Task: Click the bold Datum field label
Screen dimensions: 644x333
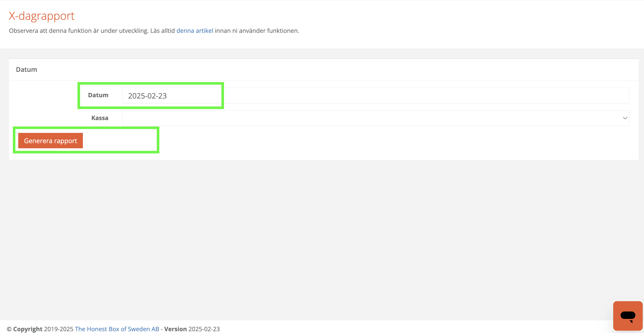Action: pos(98,95)
